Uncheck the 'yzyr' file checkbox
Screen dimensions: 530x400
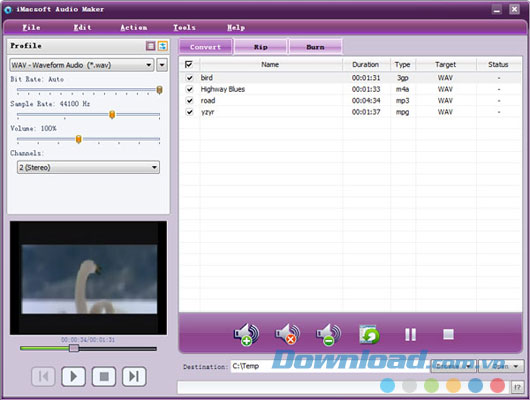click(x=190, y=112)
